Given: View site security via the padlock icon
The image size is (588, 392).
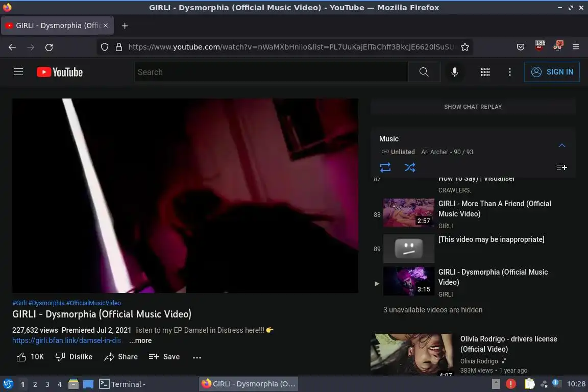Looking at the screenshot, I should [119, 47].
